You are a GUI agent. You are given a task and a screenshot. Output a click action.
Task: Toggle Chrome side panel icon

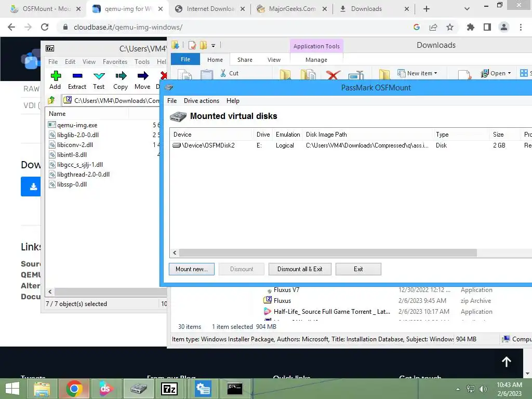(487, 27)
